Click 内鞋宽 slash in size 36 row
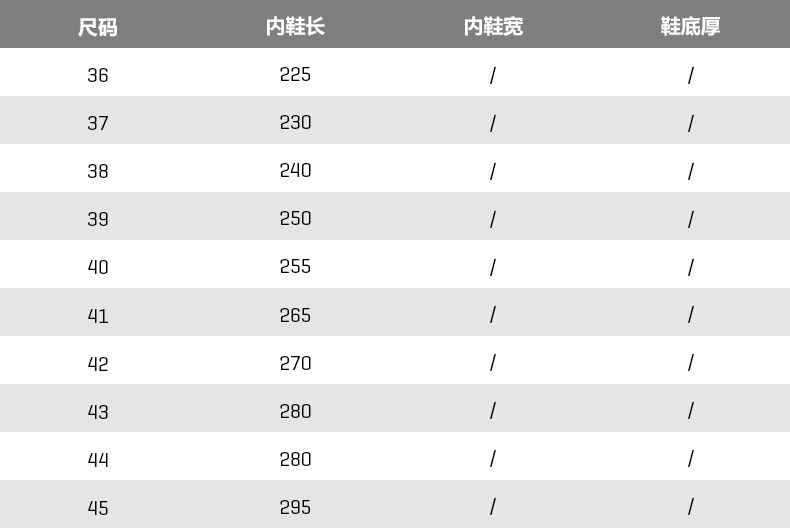Viewport: 790px width, 528px height. pyautogui.click(x=493, y=75)
